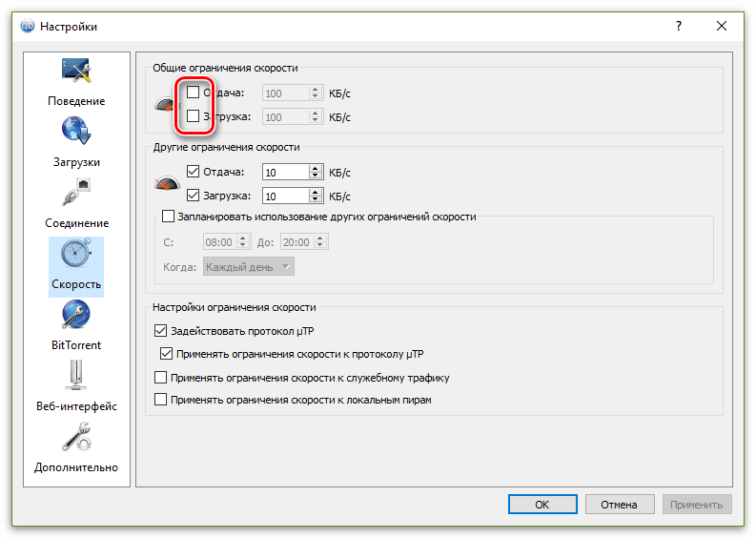
Task: Open the BitTorrent globe icon
Action: 76,314
